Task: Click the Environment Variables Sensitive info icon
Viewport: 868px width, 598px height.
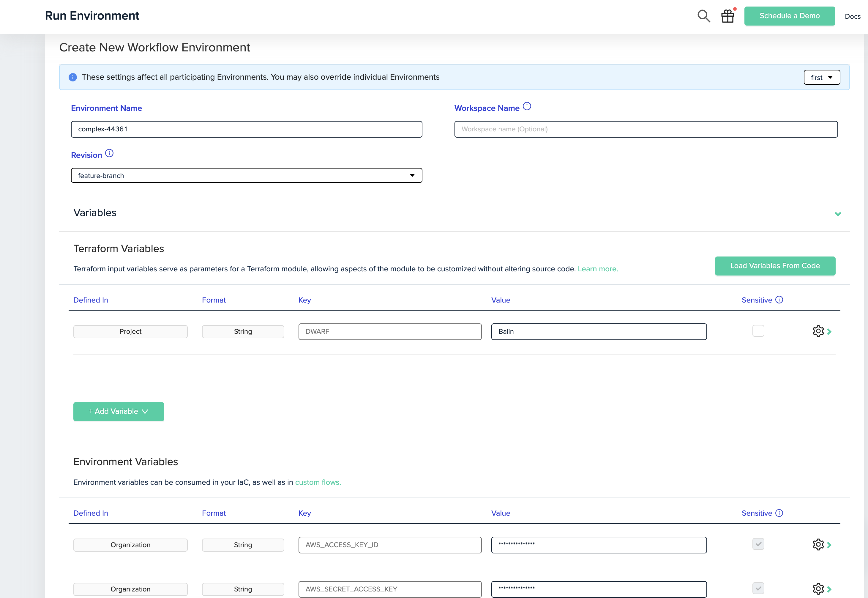Action: [x=779, y=513]
